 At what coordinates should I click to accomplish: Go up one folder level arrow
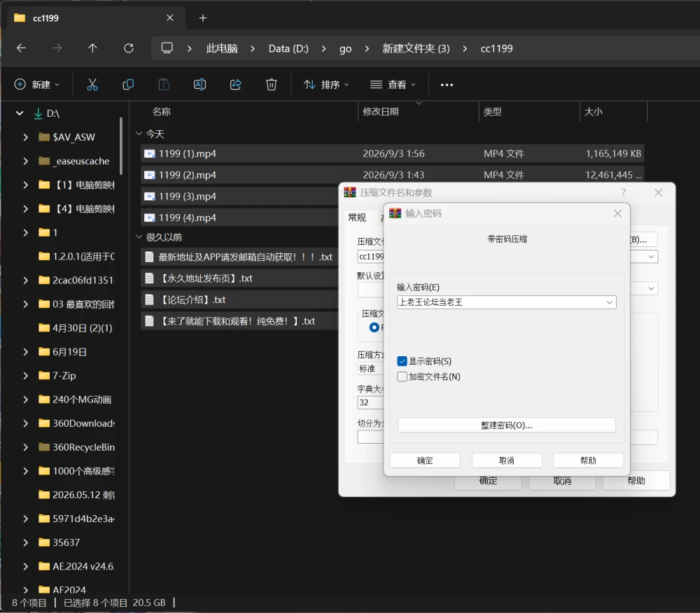point(92,48)
